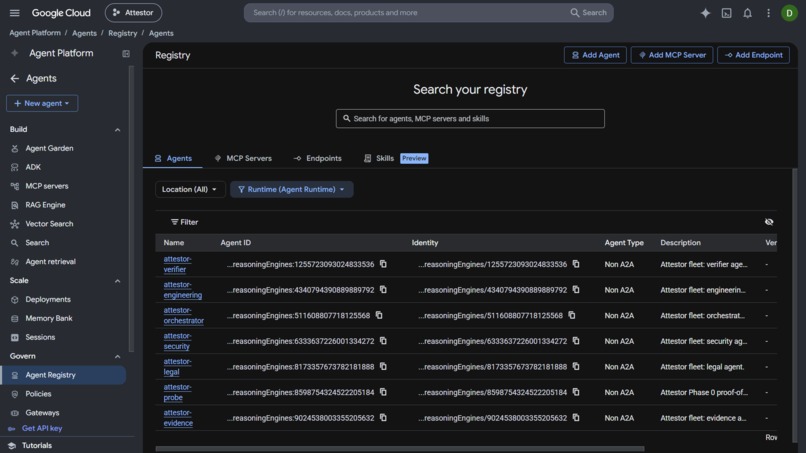Switch to the Skills Preview tab
Image resolution: width=806 pixels, height=453 pixels.
396,158
